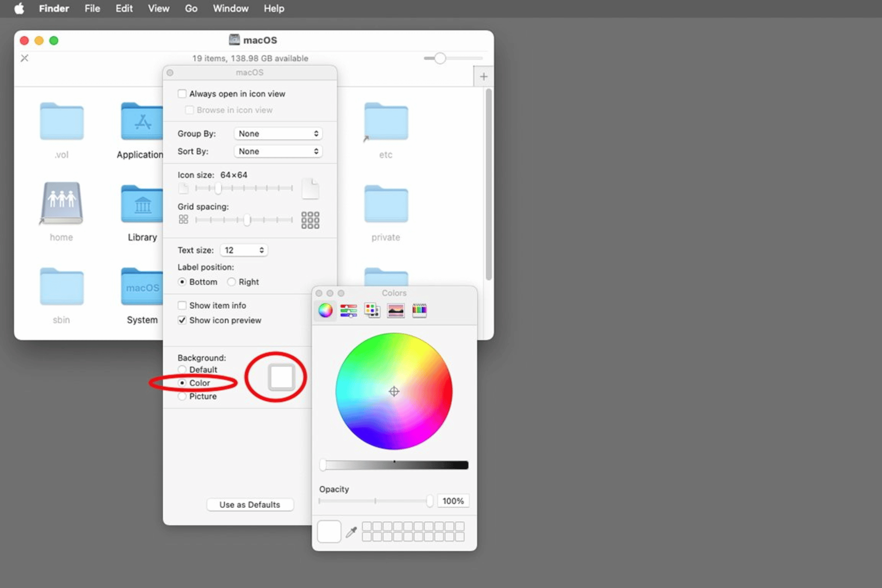
Task: Open the Finder View menu
Action: 158,8
